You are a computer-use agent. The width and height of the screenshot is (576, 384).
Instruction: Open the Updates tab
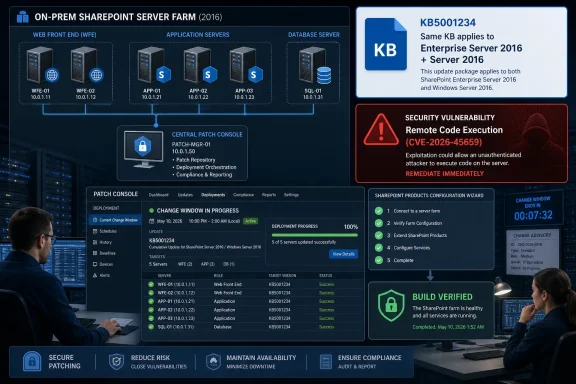pos(185,195)
